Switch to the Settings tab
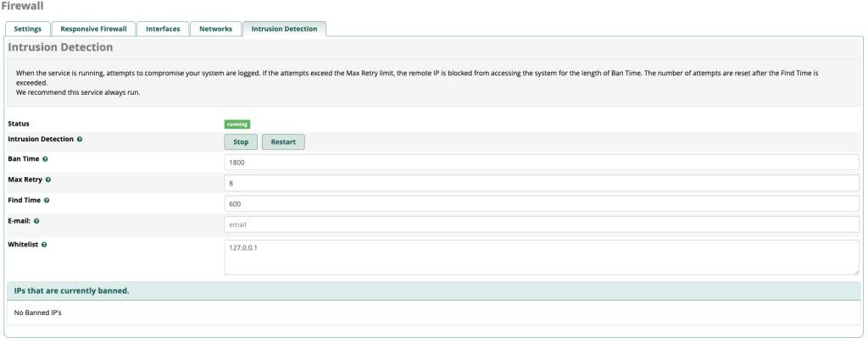The image size is (868, 343). 27,29
